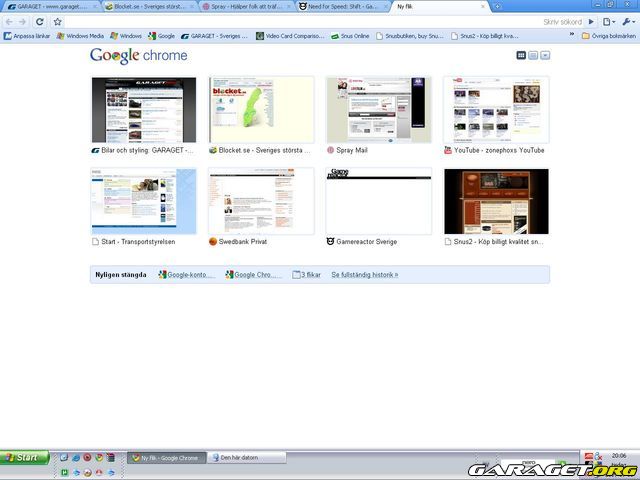Image resolution: width=640 pixels, height=480 pixels.
Task: Click the address bar input field
Action: pos(300,21)
